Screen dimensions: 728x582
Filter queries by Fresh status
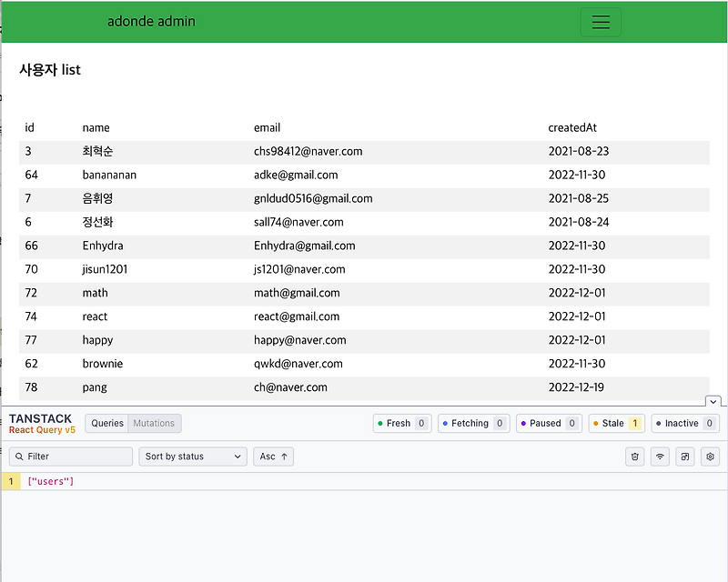(401, 423)
